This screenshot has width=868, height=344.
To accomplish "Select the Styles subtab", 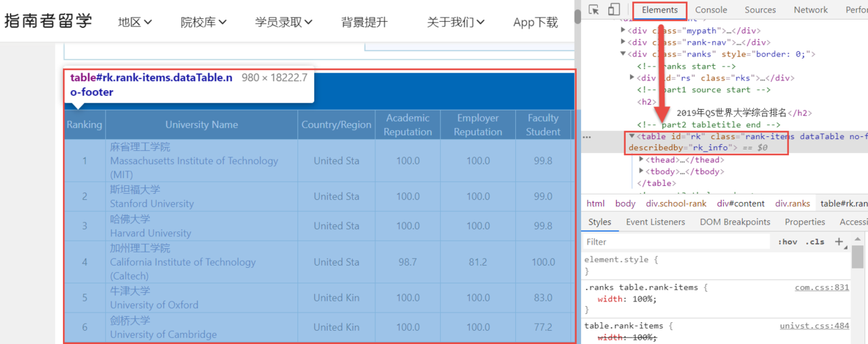I will pos(599,222).
